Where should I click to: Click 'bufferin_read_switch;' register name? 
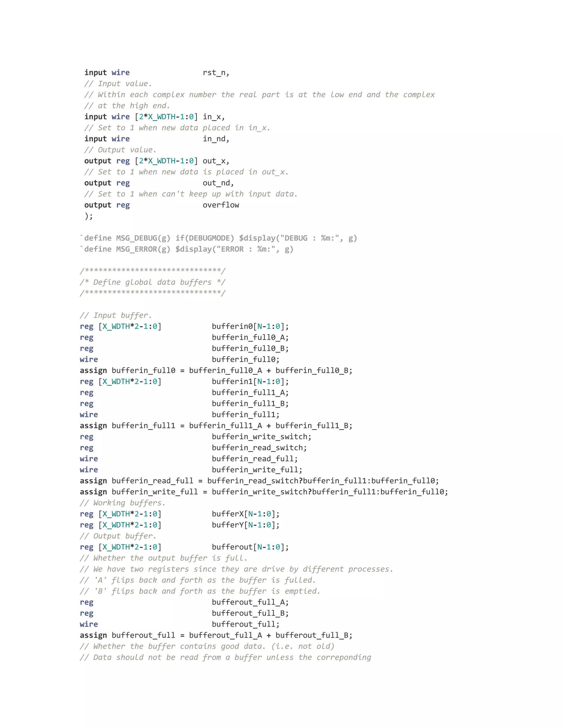pos(259,448)
